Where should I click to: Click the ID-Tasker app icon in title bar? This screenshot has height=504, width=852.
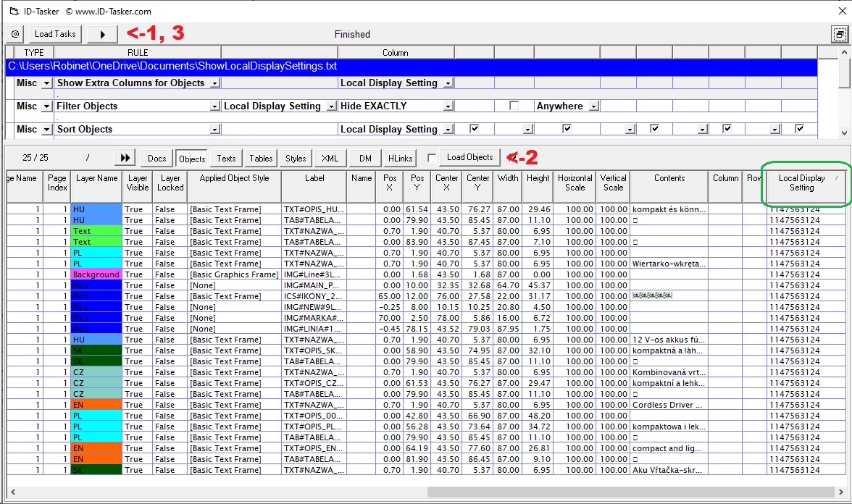(14, 11)
